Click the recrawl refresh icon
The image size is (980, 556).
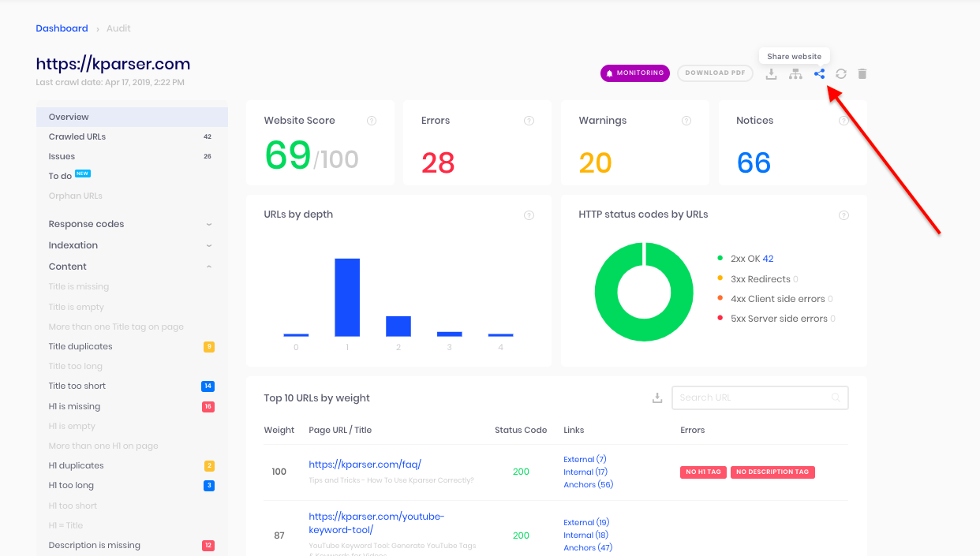pos(841,73)
